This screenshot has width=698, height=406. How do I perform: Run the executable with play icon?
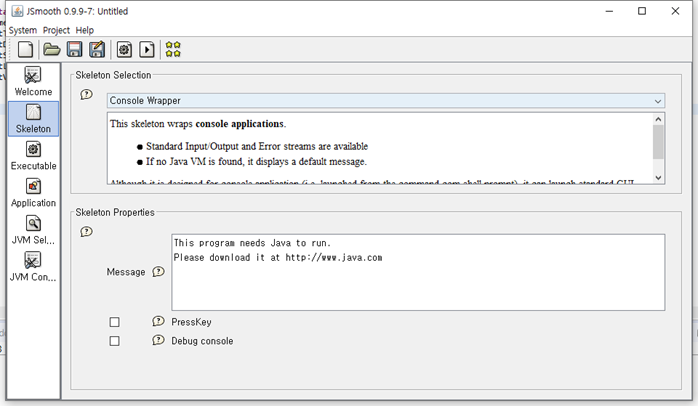[x=146, y=49]
